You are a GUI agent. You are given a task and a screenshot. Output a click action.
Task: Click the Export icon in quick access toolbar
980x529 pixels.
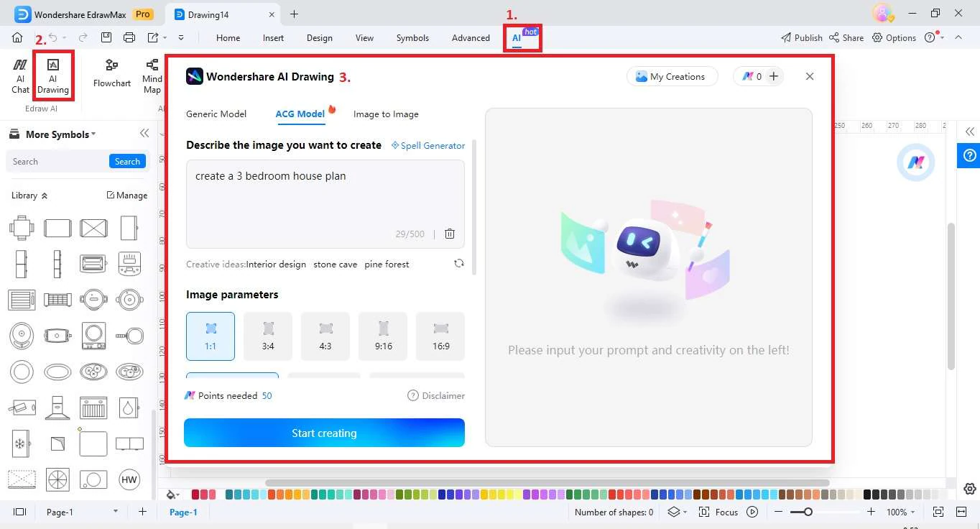tap(153, 37)
